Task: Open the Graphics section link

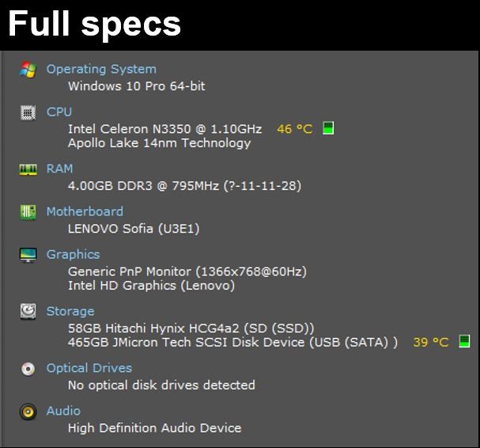Action: pos(74,255)
